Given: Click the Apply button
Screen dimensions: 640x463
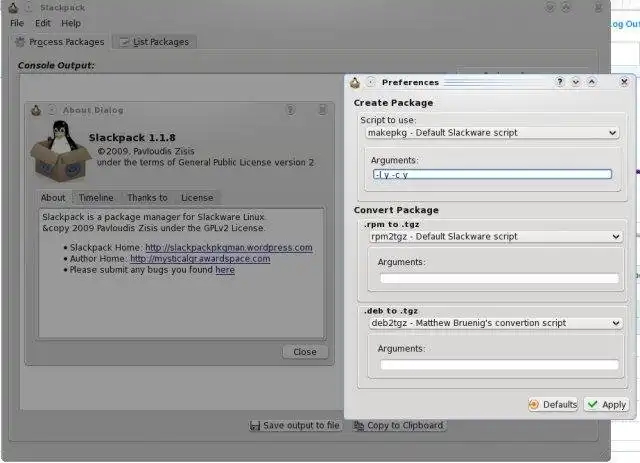Looking at the screenshot, I should click(607, 405).
